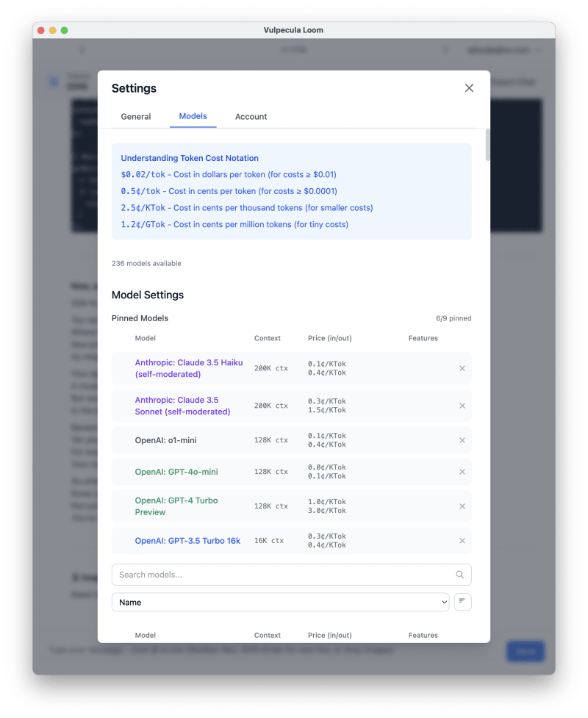Select OpenAI: o1-mini model name
The image size is (588, 718).
(x=166, y=440)
